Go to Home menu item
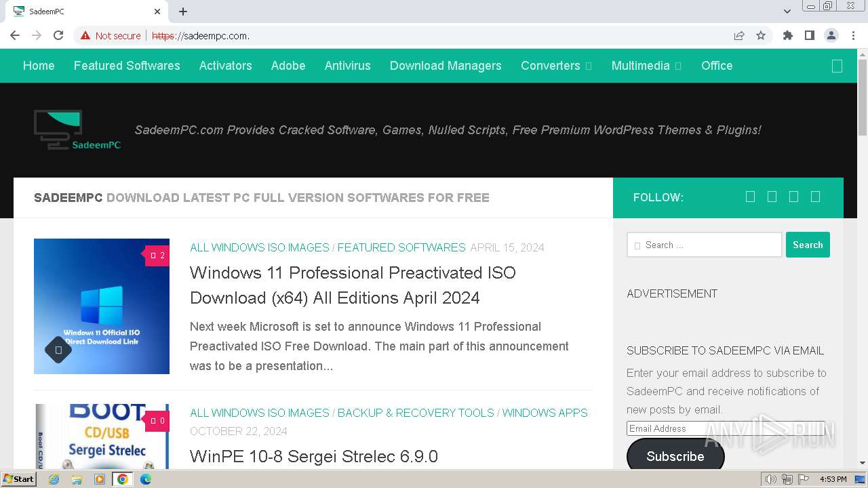Screen dimensions: 868x488 [39, 66]
